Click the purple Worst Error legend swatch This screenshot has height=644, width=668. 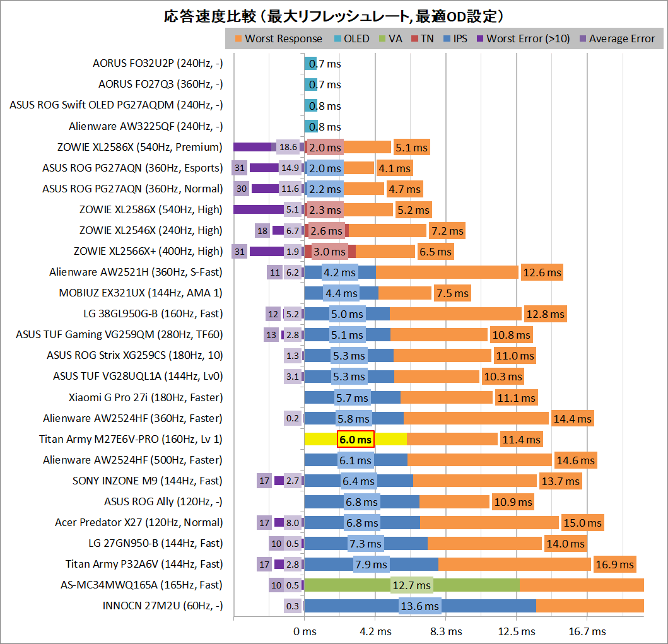[x=480, y=38]
